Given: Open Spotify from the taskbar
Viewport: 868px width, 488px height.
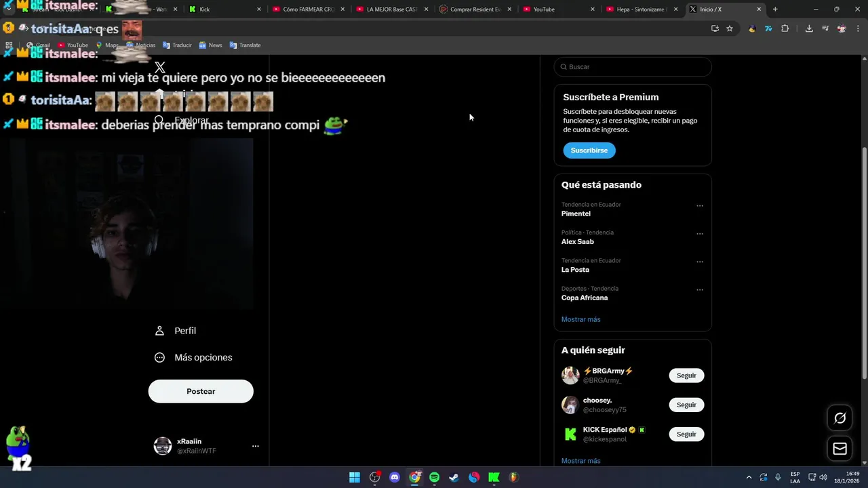Looking at the screenshot, I should 435,477.
